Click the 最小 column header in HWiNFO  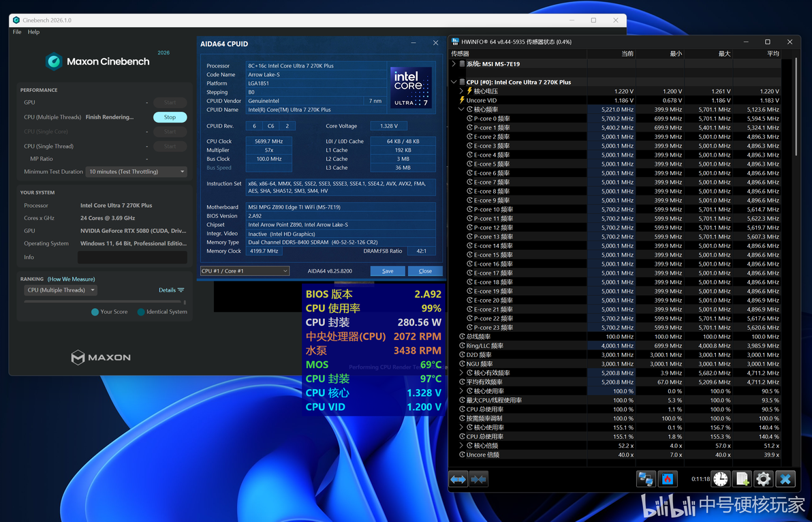660,53
